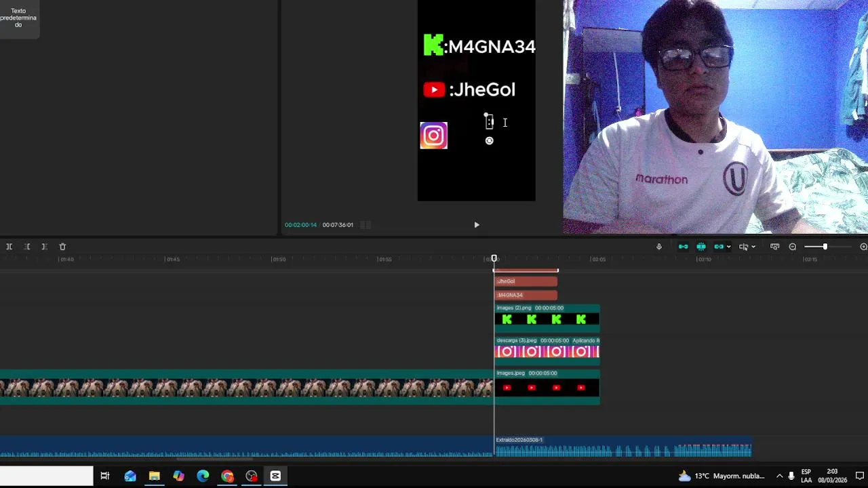Zoom in the timeline with plus icon
Viewport: 868px width, 488px height.
[x=863, y=247]
